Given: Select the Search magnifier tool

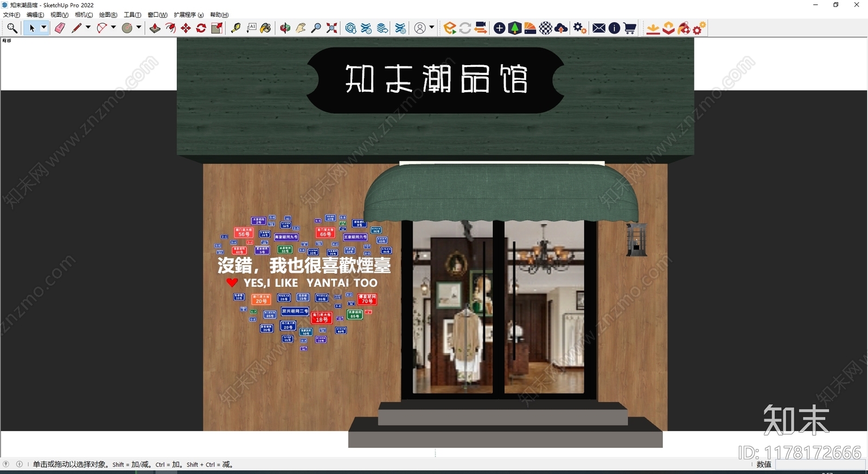Looking at the screenshot, I should click(x=12, y=28).
